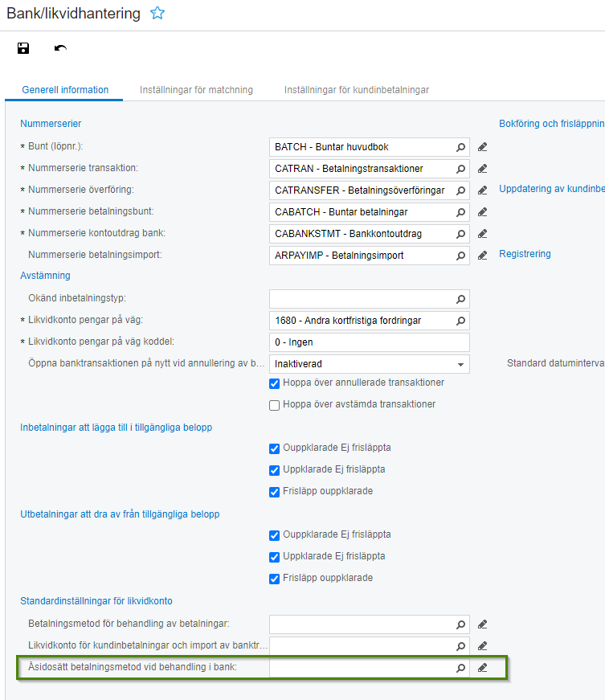Screen dimensions: 605x700
Task: Mark page as favorite with star icon
Action: point(157,14)
